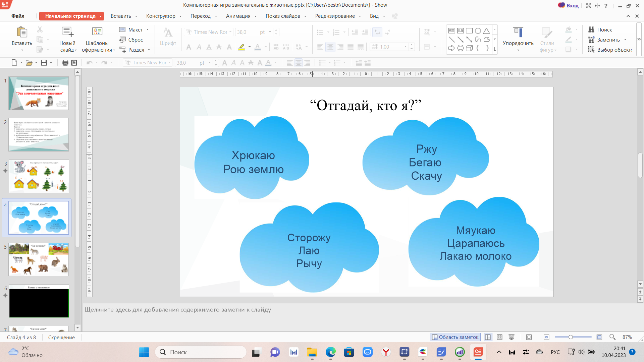Image resolution: width=644 pixels, height=362 pixels.
Task: Open the Анимация tab
Action: (238, 16)
